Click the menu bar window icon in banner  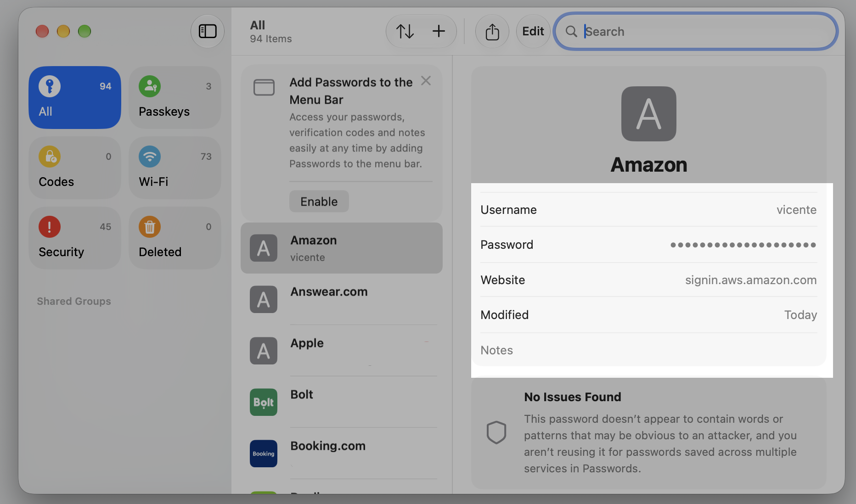(x=264, y=87)
